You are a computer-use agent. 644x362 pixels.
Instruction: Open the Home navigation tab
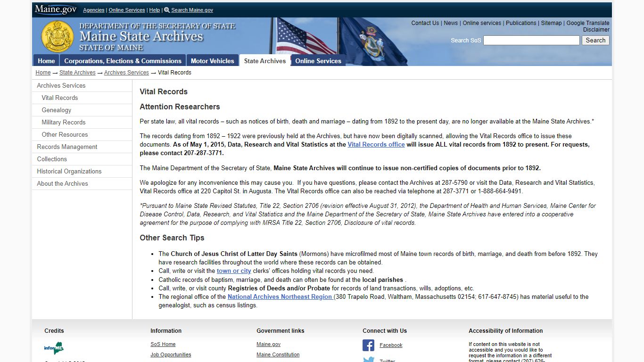pos(46,60)
